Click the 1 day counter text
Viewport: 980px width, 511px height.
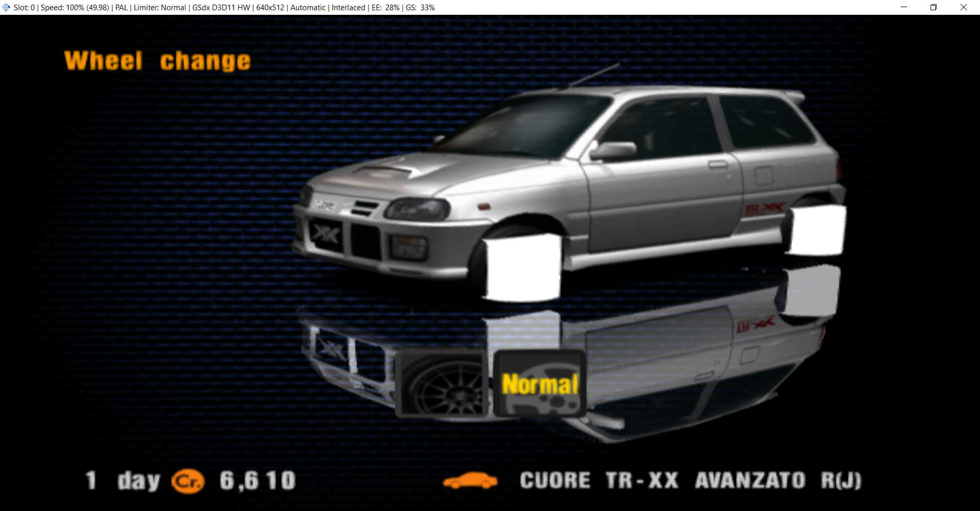pyautogui.click(x=122, y=481)
